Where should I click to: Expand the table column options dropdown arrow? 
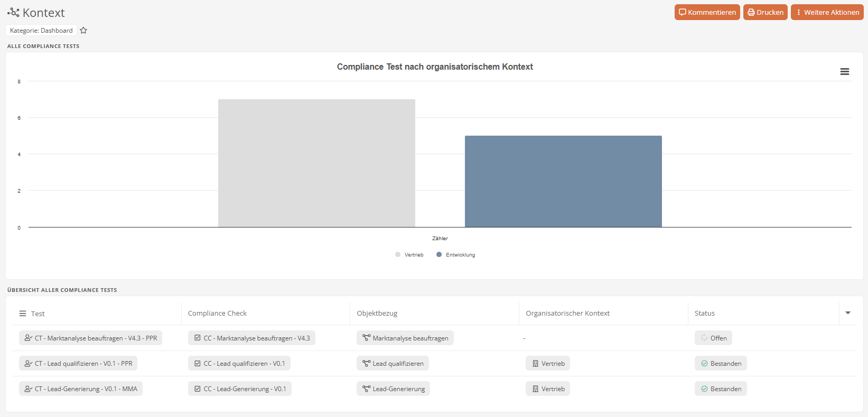tap(848, 313)
